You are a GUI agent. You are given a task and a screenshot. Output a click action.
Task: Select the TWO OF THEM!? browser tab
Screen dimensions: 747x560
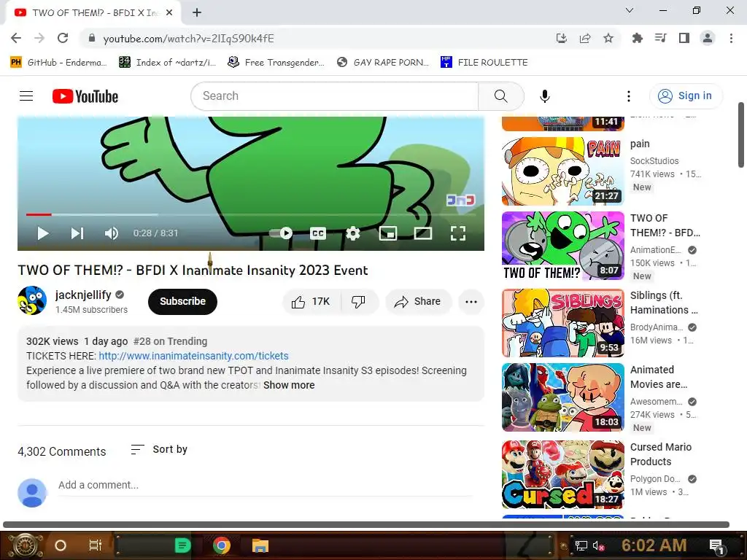click(x=94, y=13)
